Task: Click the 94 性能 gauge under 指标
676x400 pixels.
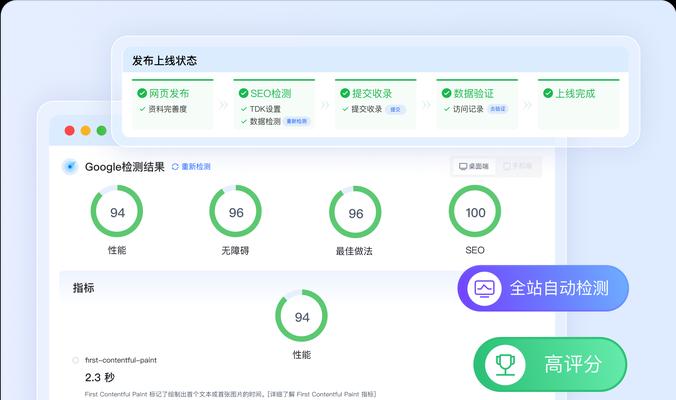Action: click(301, 316)
